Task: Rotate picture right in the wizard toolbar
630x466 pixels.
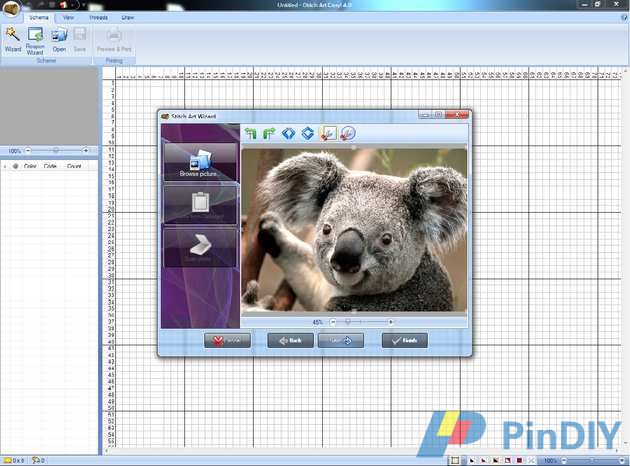Action: coord(269,133)
